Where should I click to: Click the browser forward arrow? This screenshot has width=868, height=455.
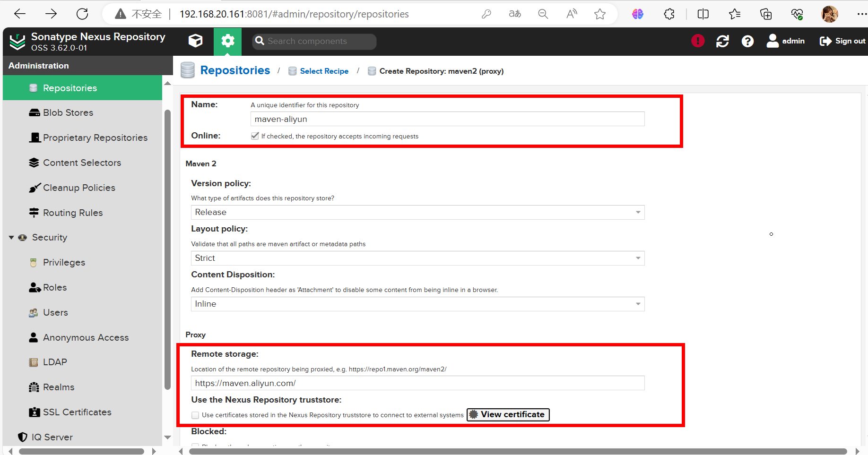click(51, 14)
